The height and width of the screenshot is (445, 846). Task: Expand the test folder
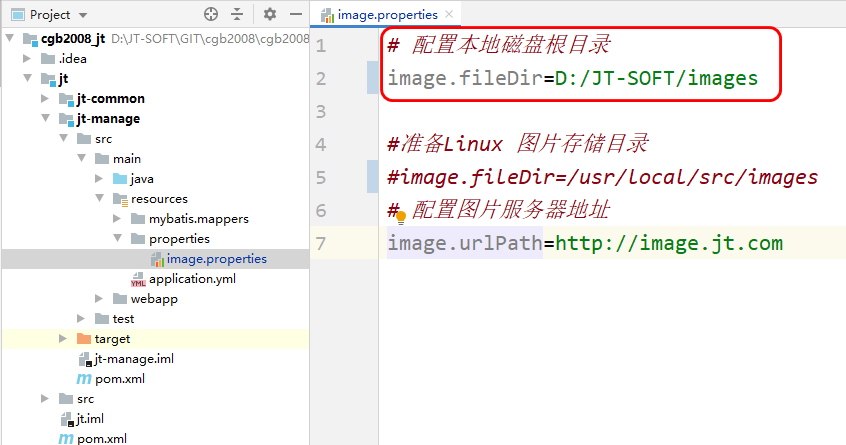click(x=81, y=319)
